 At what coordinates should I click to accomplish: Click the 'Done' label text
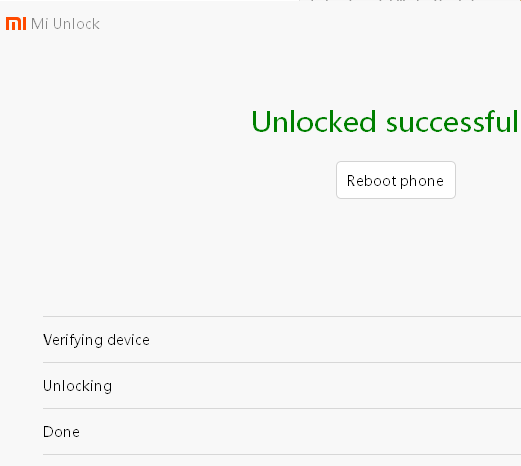pyautogui.click(x=61, y=432)
